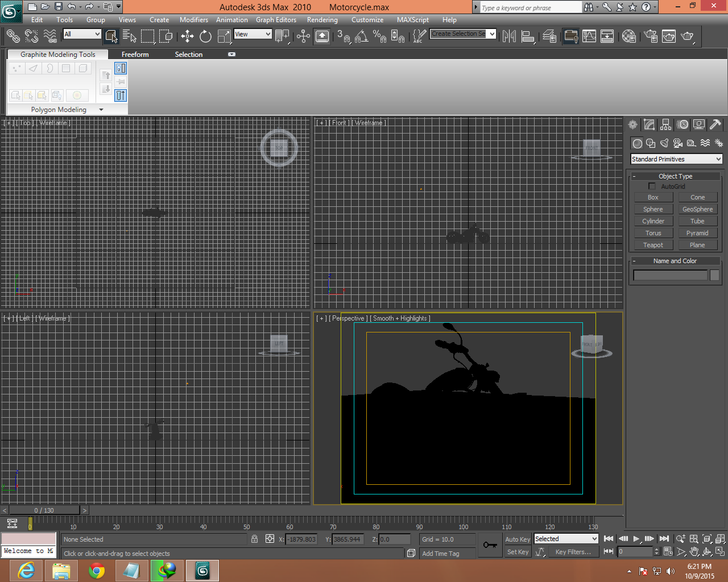
Task: Toggle Auto Key animation mode
Action: click(x=517, y=539)
